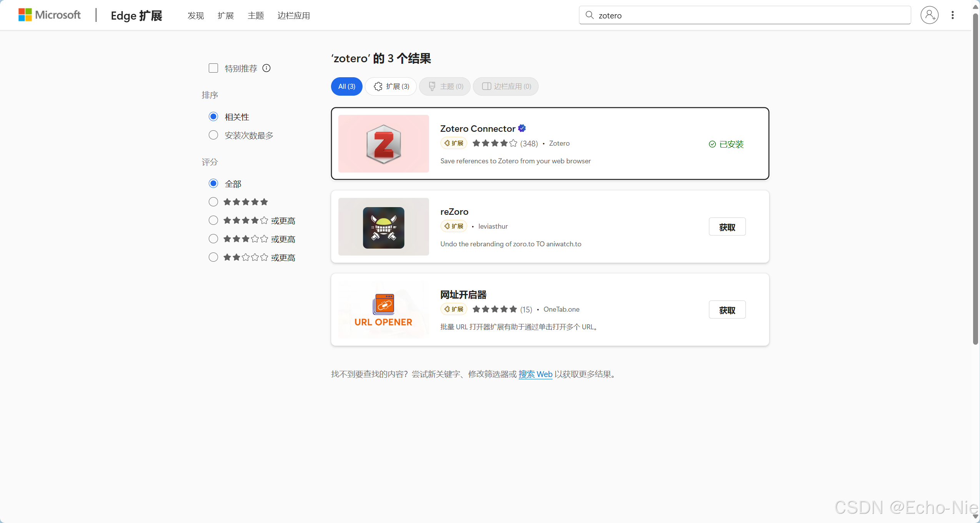The width and height of the screenshot is (980, 523).
Task: Open 发现 in the top navigation
Action: pos(195,15)
